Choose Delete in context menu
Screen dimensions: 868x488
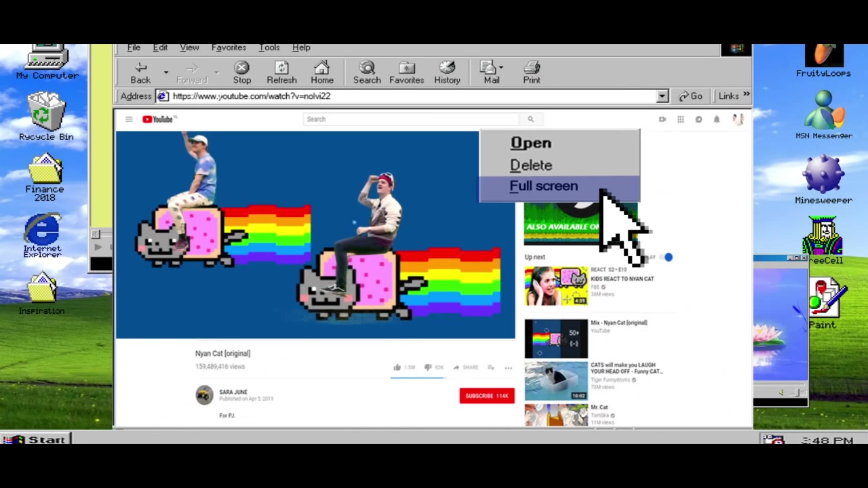[559, 165]
